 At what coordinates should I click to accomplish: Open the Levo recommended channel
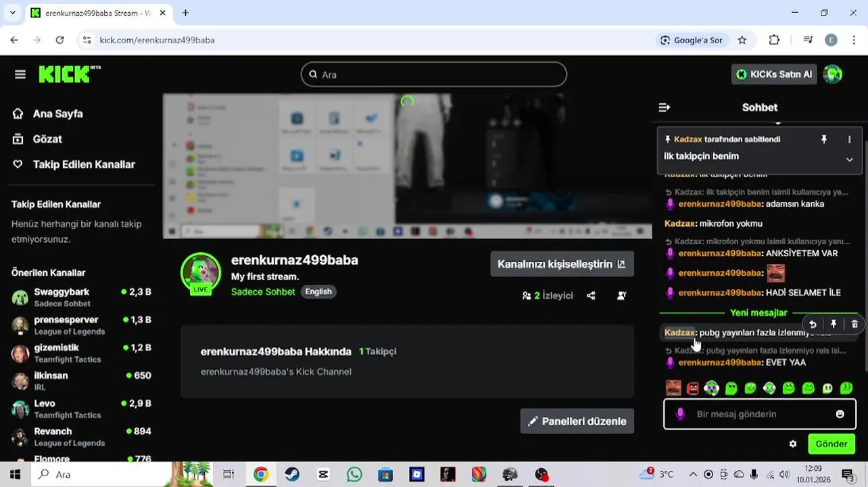pos(81,409)
